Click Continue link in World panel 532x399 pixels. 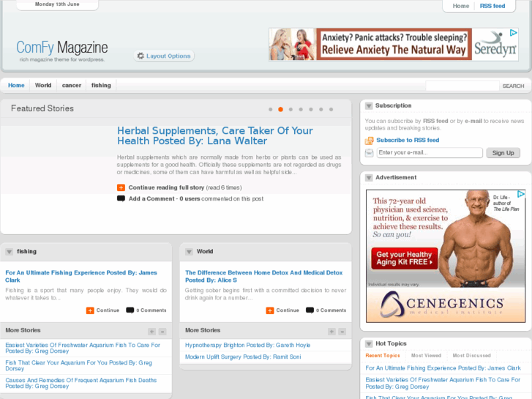pos(288,310)
